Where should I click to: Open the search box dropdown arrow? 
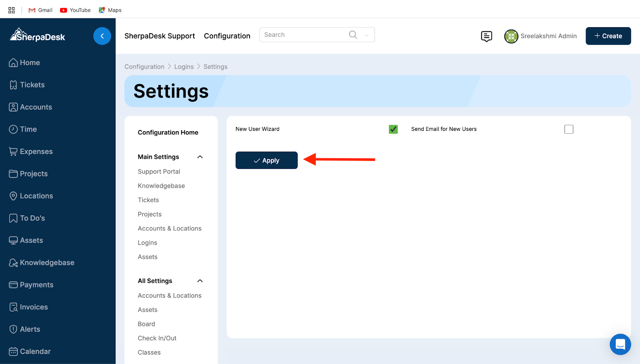click(367, 35)
